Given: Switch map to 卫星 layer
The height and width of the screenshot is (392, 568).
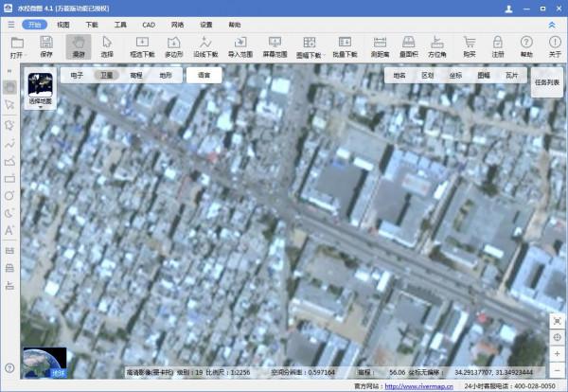Looking at the screenshot, I should [106, 75].
